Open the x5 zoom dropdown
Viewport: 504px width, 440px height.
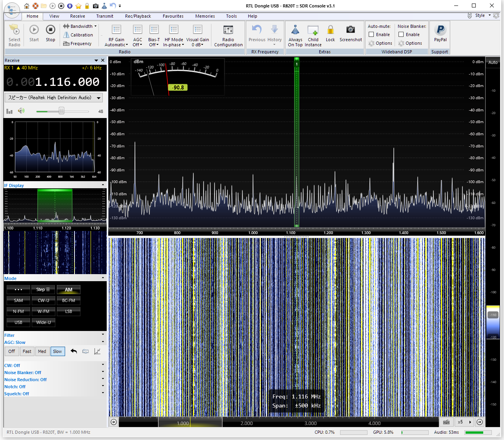coord(464,422)
